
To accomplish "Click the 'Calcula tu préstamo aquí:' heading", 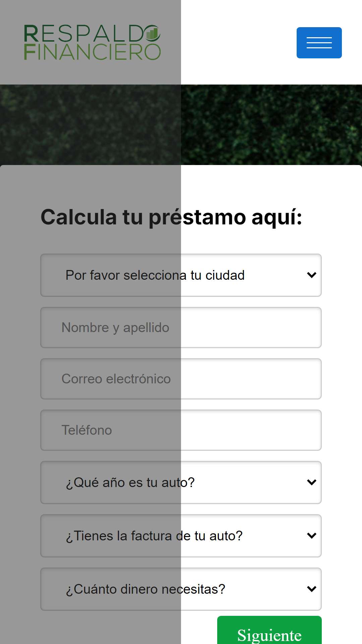I will (x=171, y=217).
